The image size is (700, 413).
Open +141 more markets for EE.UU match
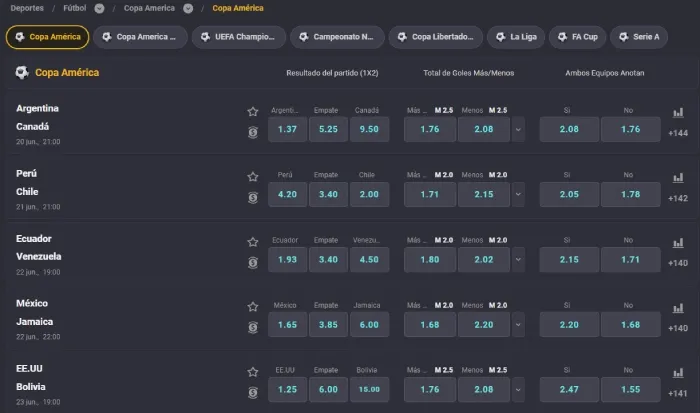678,393
